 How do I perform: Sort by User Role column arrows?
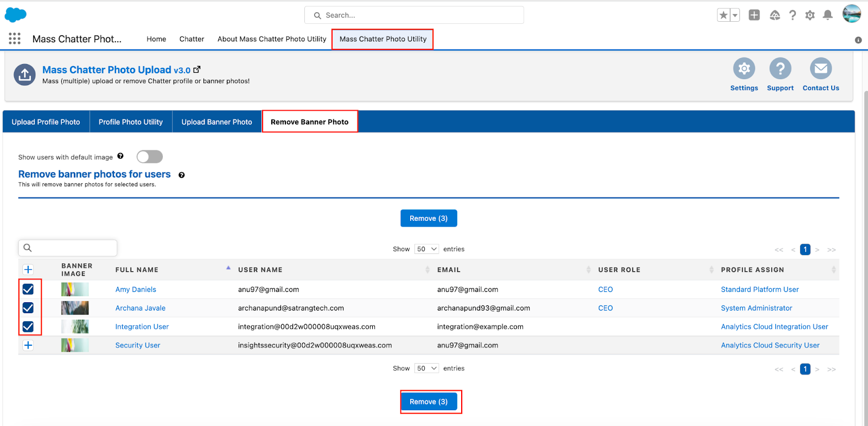click(711, 270)
